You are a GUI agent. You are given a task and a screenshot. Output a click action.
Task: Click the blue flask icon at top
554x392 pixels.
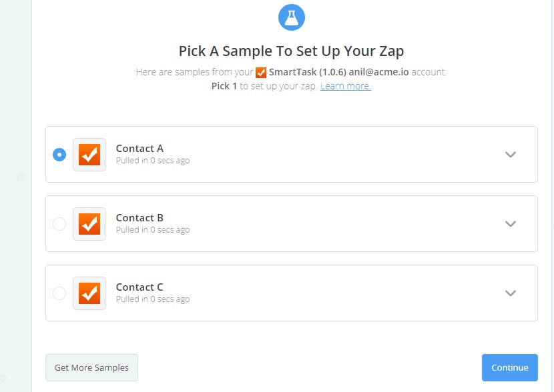[x=291, y=17]
